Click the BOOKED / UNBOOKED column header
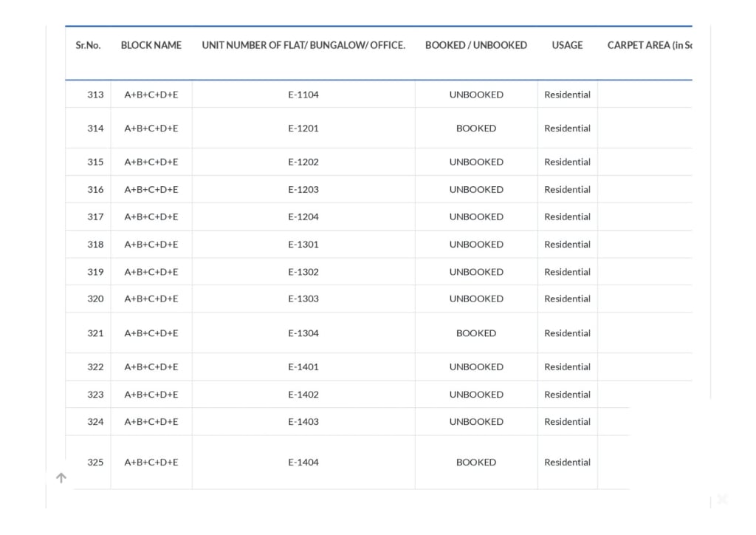 coord(475,45)
